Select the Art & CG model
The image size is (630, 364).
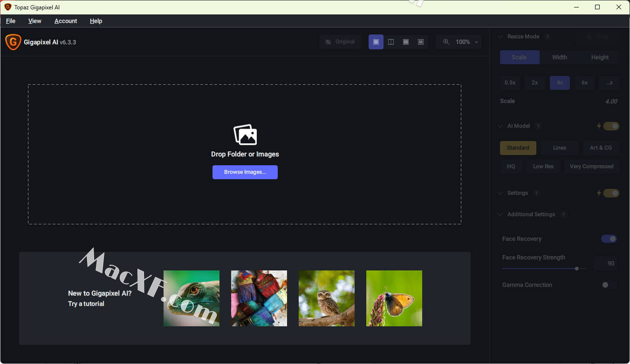coord(601,148)
